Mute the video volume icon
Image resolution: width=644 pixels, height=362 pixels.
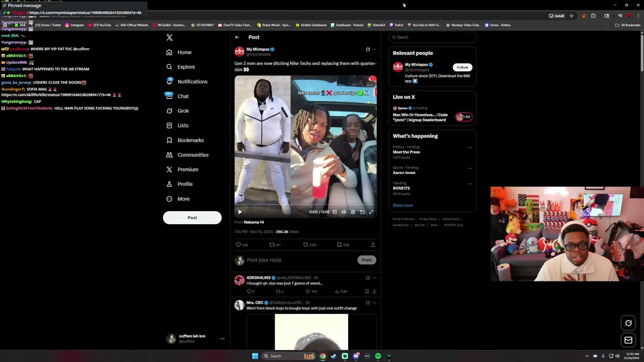(344, 212)
